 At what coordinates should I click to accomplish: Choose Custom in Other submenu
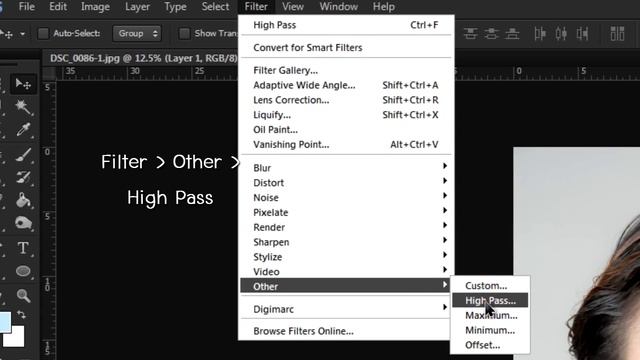coord(490,286)
